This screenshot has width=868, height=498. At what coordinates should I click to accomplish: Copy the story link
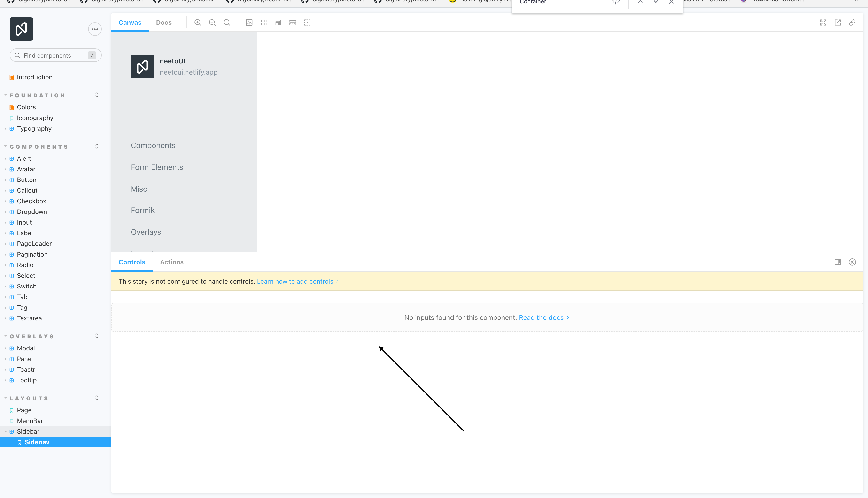click(852, 22)
